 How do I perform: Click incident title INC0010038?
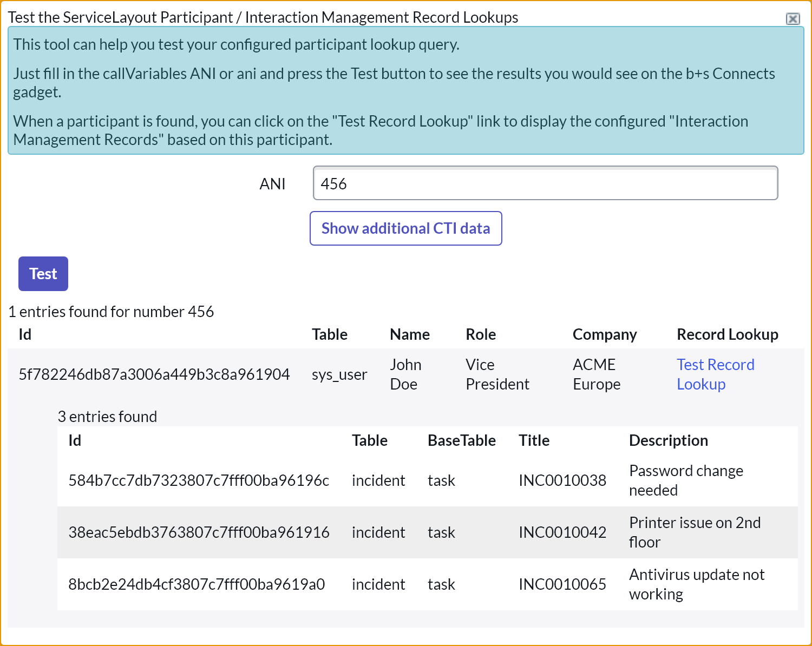point(562,480)
